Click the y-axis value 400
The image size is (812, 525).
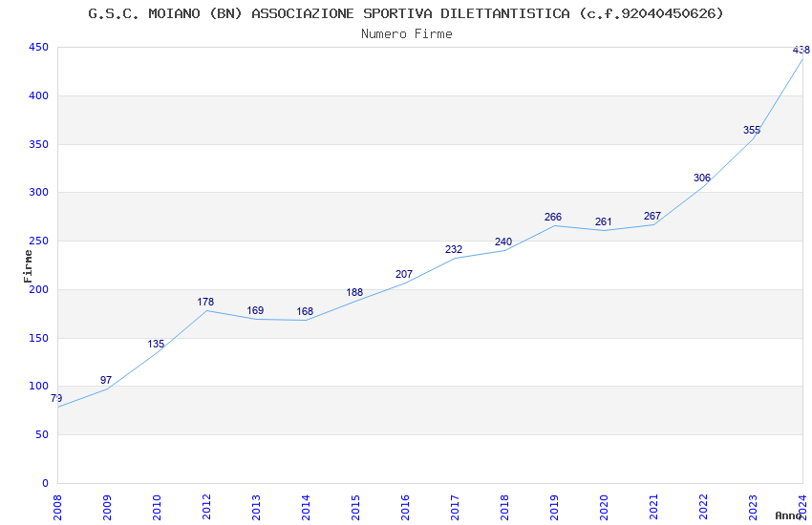39,95
